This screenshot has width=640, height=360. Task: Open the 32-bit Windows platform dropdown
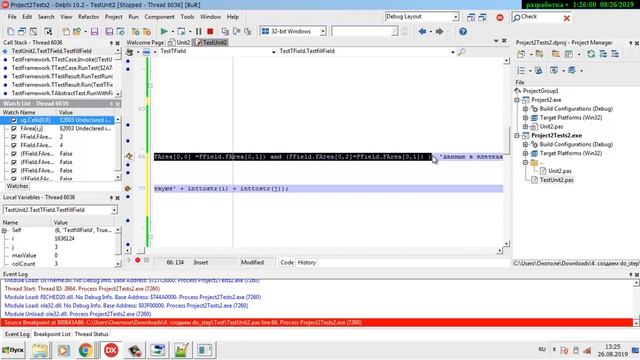(x=322, y=31)
